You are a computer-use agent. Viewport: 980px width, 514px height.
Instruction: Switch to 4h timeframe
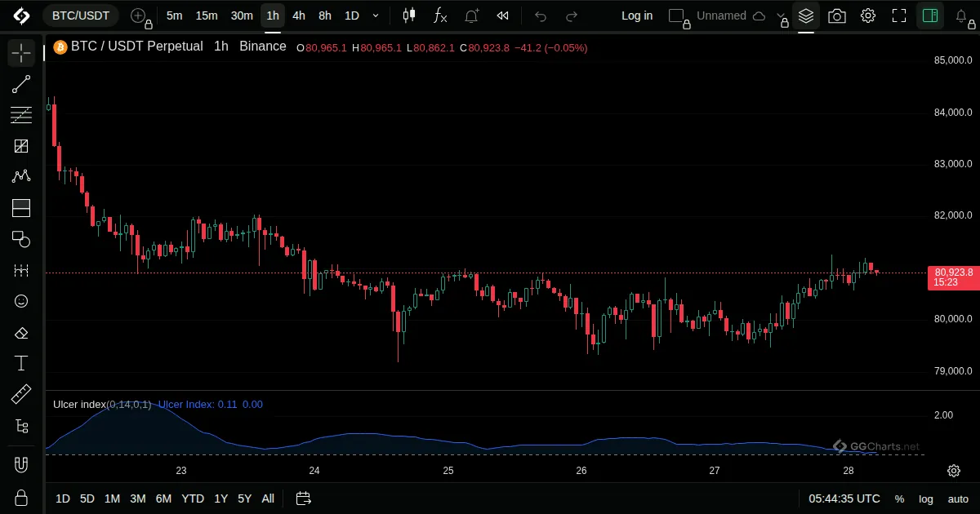[299, 16]
